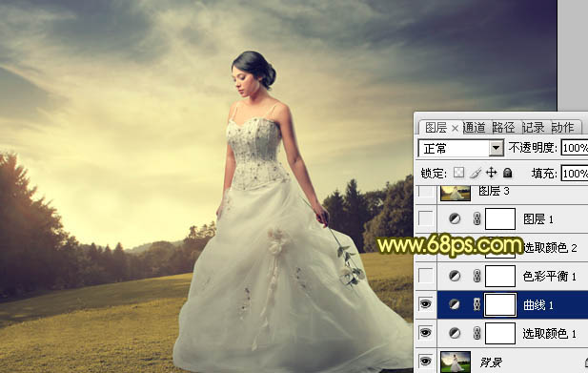The image size is (588, 373).
Task: Click the 背景 layer thumbnail
Action: click(456, 362)
